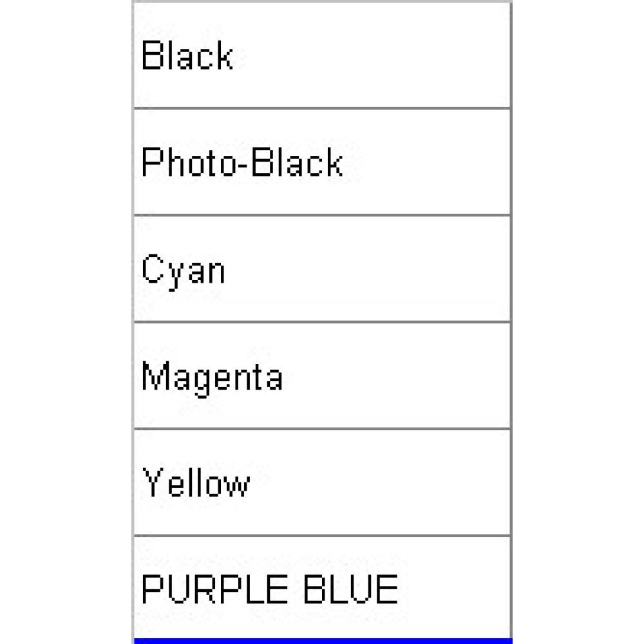This screenshot has height=644, width=644.
Task: Click the Cyan text label
Action: tap(183, 270)
